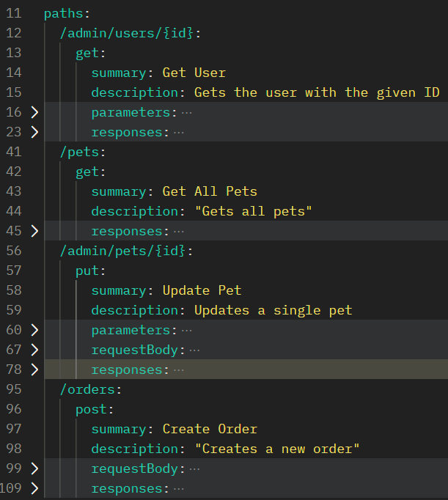448x500 pixels.
Task: Click the ellipsis after requestBody on line 99
Action: (x=194, y=468)
